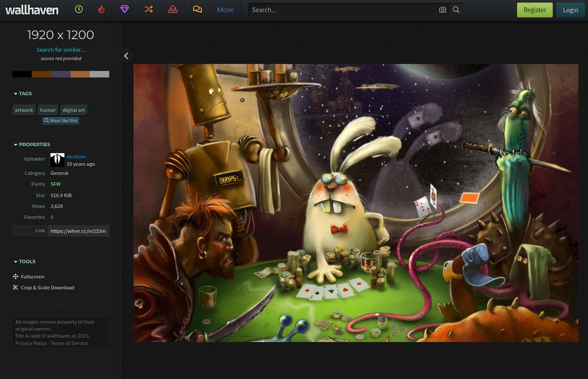This screenshot has width=588, height=379.
Task: Collapse the sidebar with the arrow
Action: click(126, 56)
